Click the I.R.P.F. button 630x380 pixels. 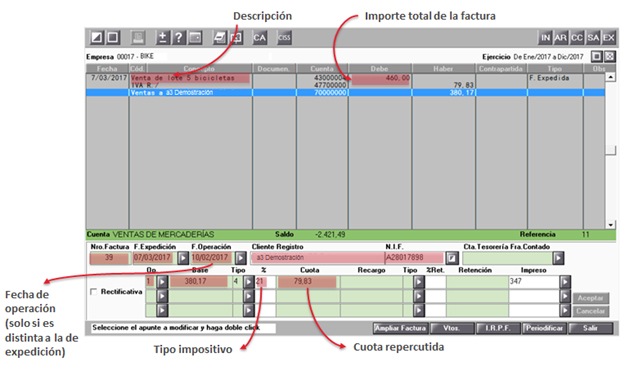(498, 328)
